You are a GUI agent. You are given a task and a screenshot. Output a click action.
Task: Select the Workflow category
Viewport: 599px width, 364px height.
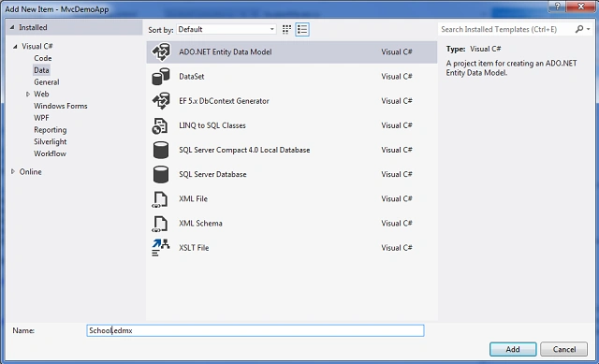pyautogui.click(x=50, y=153)
